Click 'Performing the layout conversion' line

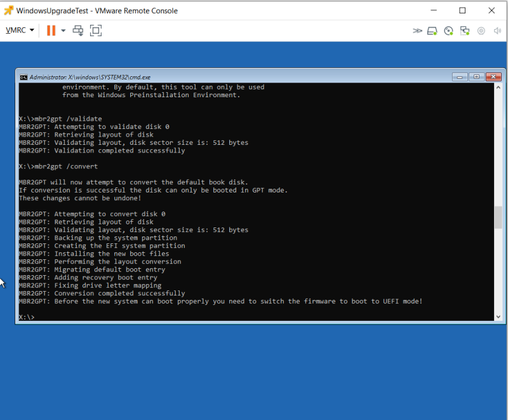coord(100,262)
